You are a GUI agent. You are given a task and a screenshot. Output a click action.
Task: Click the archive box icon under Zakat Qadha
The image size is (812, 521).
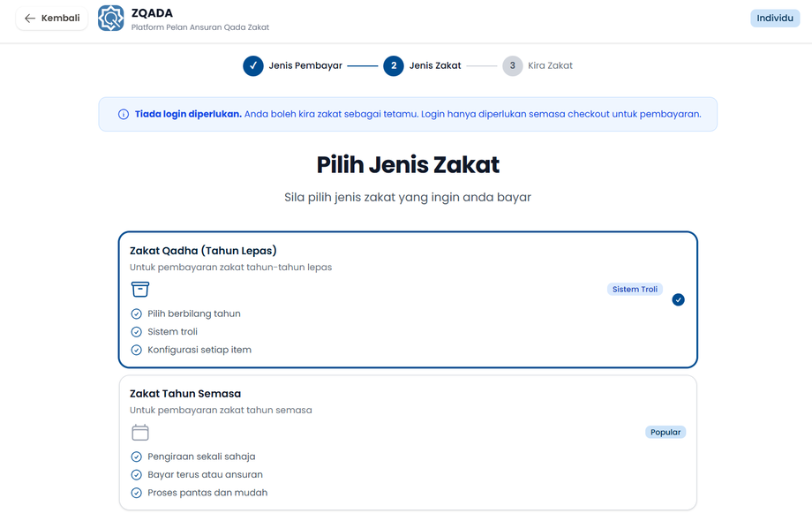point(140,289)
